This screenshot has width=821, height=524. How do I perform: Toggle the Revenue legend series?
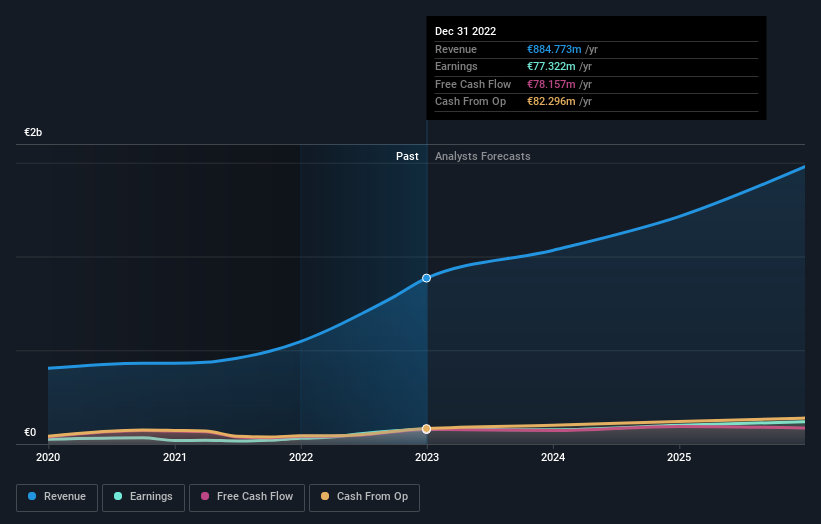(x=57, y=497)
